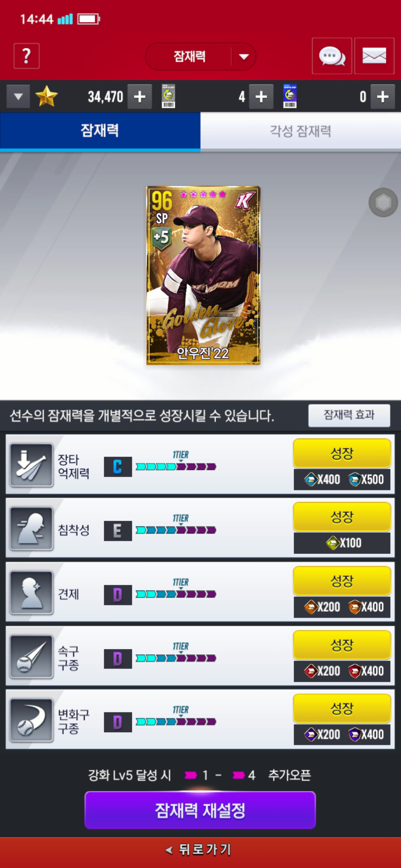Viewport: 401px width, 868px height.
Task: Toggle the gray hexagon button beside card
Action: point(383,203)
